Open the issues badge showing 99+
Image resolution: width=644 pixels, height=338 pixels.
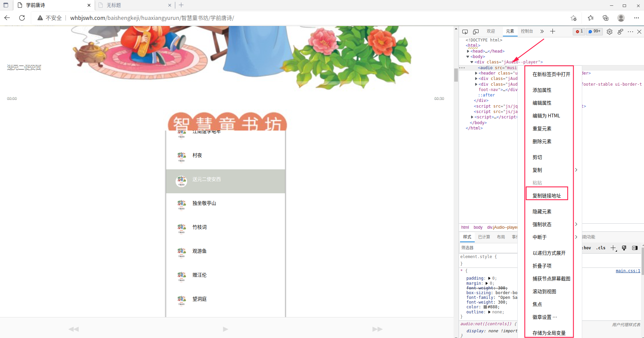coord(594,31)
